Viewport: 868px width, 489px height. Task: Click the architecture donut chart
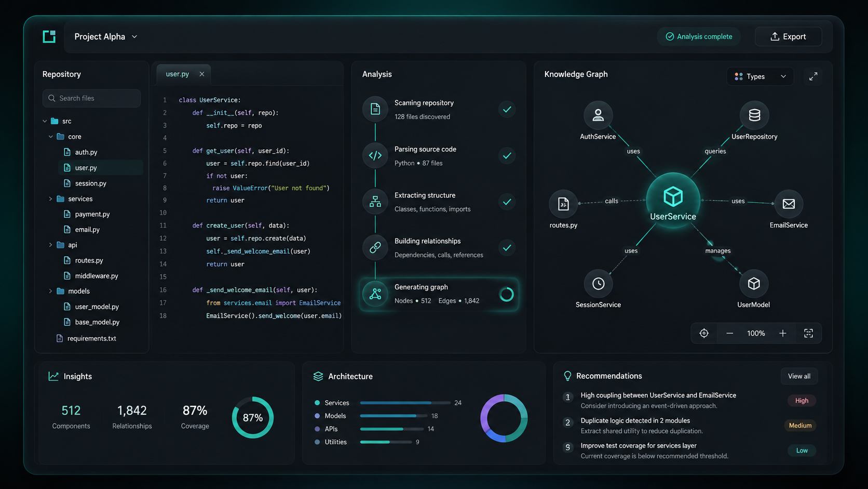504,418
